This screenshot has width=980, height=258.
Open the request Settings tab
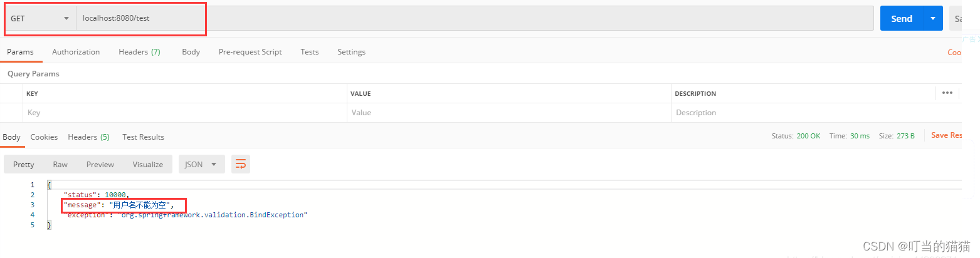click(x=351, y=52)
